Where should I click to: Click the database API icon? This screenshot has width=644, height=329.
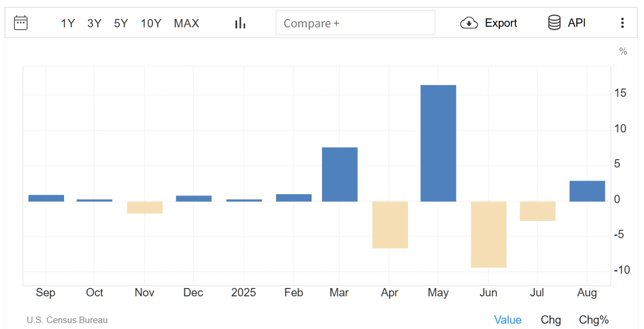554,23
